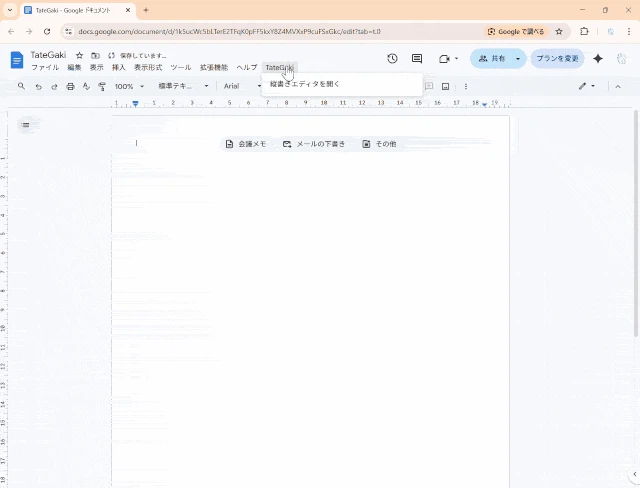
Task: Open the editing mode pencil dropdown
Action: (587, 86)
